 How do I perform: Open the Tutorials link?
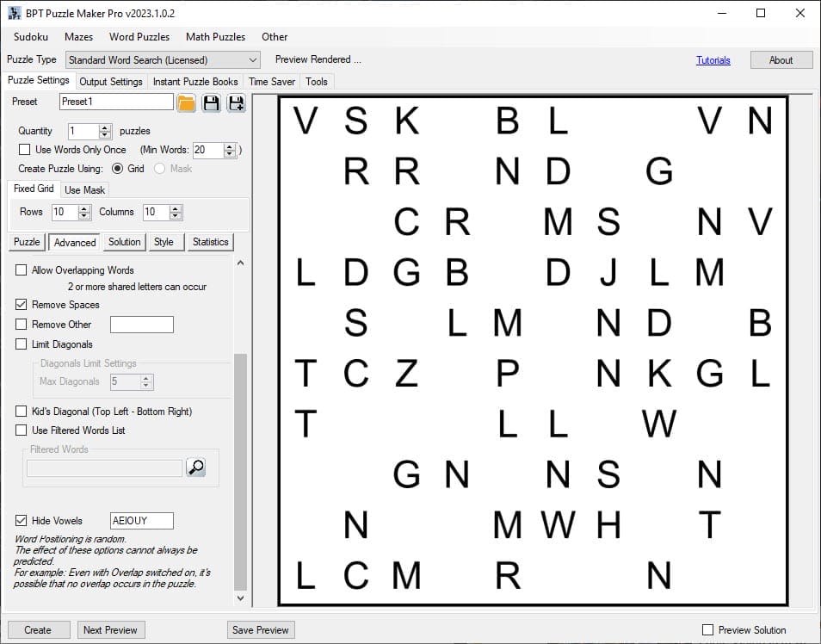point(713,60)
